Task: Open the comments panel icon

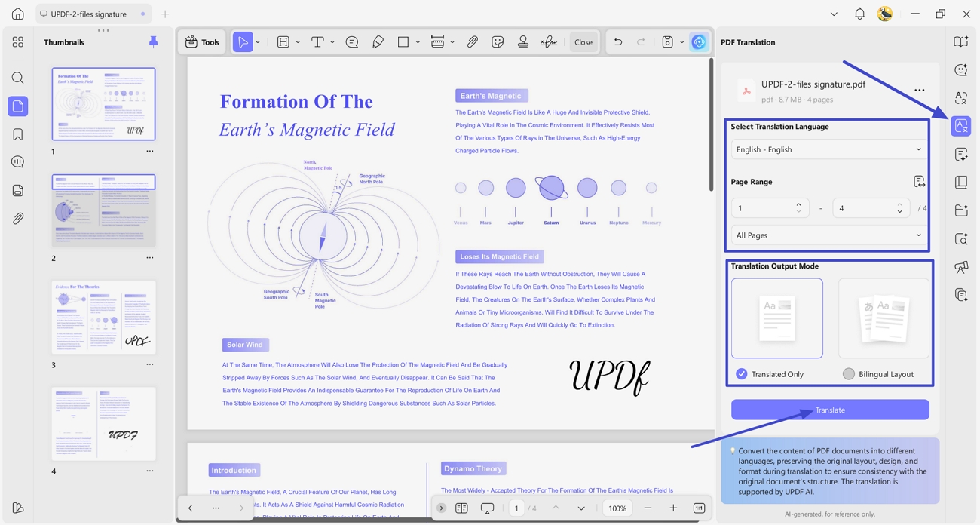Action: (x=18, y=162)
